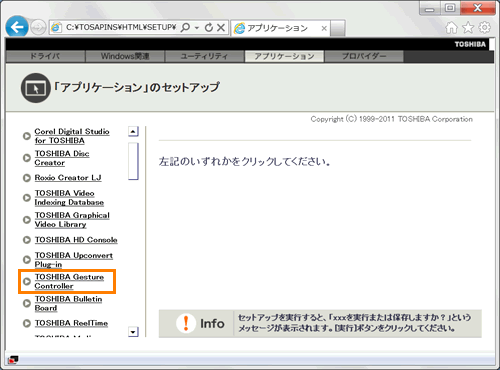Refresh the page with the reload icon
Screen dimensions: 500x370
[x=209, y=27]
